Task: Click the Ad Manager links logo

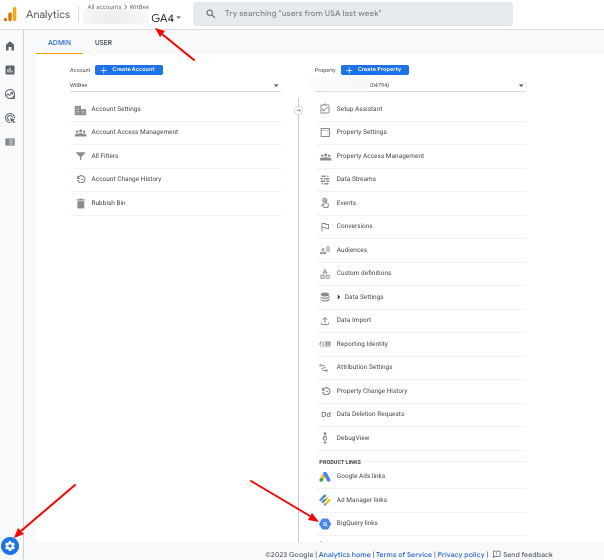Action: point(325,500)
